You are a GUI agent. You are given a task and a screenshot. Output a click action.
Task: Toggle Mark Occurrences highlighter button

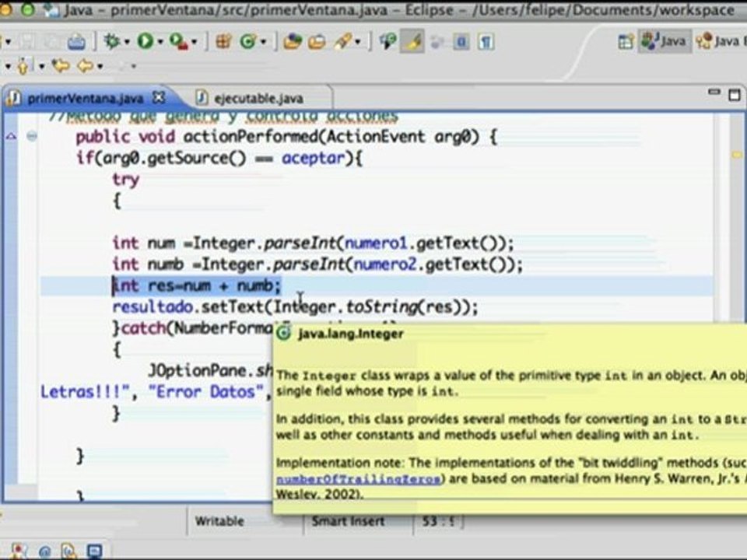[412, 42]
